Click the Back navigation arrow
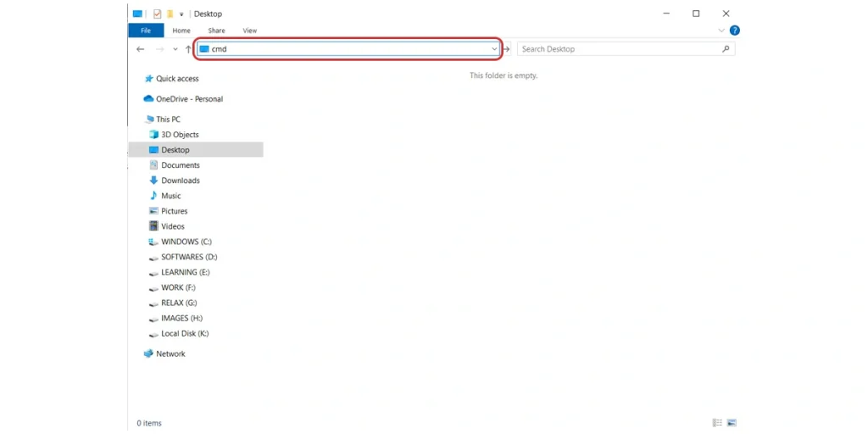868x434 pixels. (140, 49)
